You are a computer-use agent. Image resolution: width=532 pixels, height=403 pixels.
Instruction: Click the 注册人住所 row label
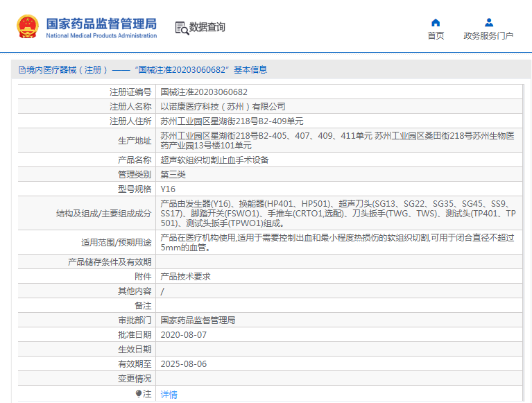click(130, 121)
